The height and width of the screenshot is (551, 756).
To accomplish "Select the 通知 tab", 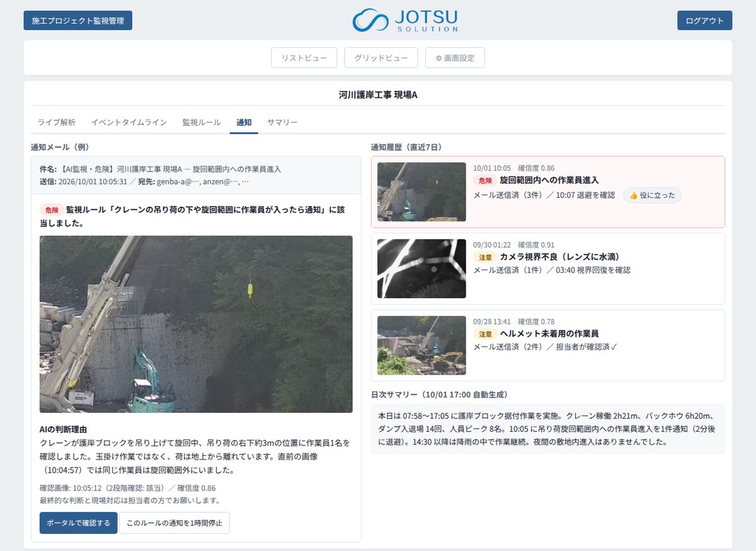I will coord(244,122).
